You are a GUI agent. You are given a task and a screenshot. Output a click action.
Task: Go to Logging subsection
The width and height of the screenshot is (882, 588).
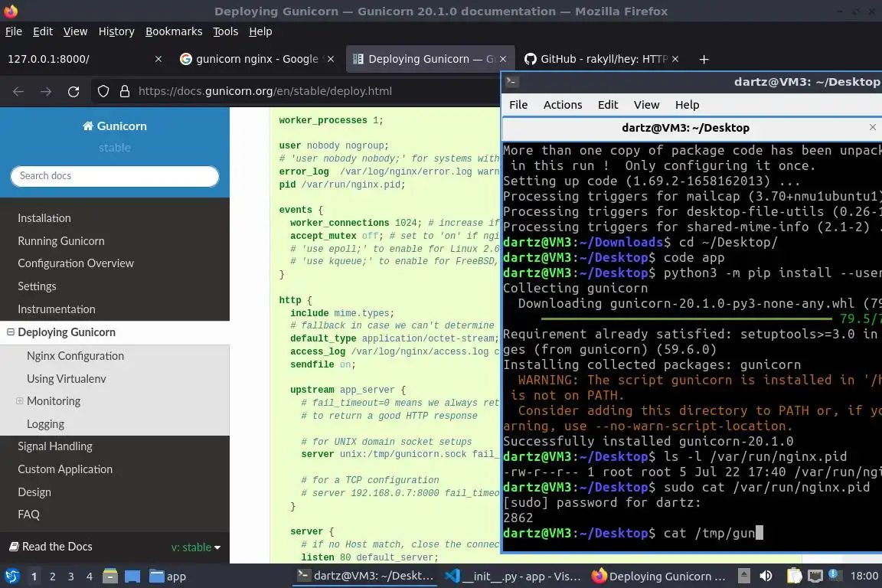tap(46, 423)
